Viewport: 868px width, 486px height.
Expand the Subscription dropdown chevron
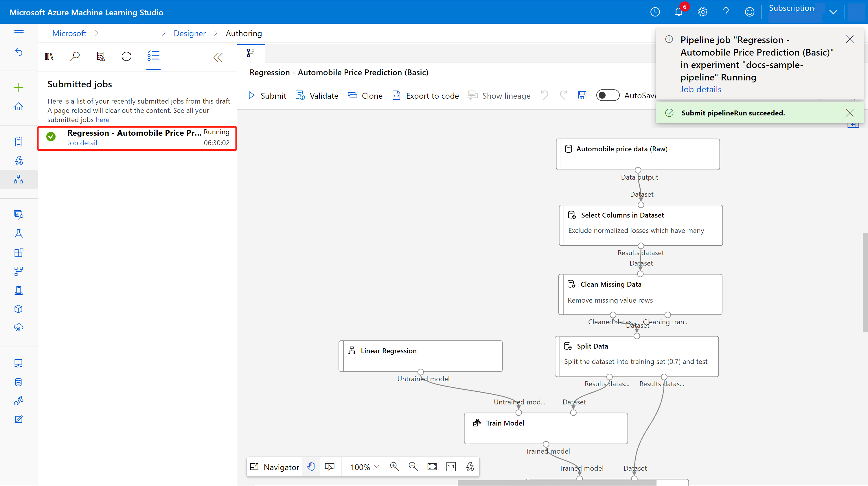(x=834, y=12)
